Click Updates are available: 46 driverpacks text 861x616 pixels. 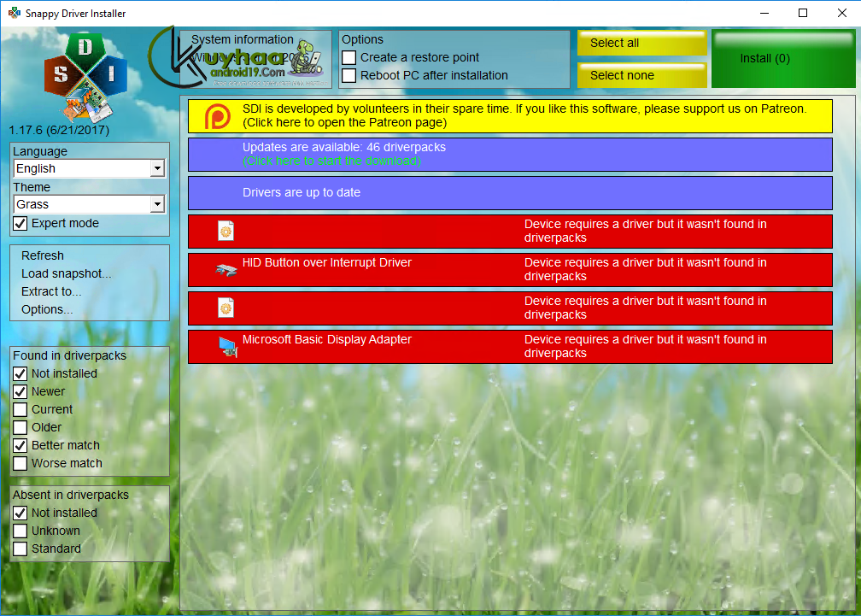(344, 147)
